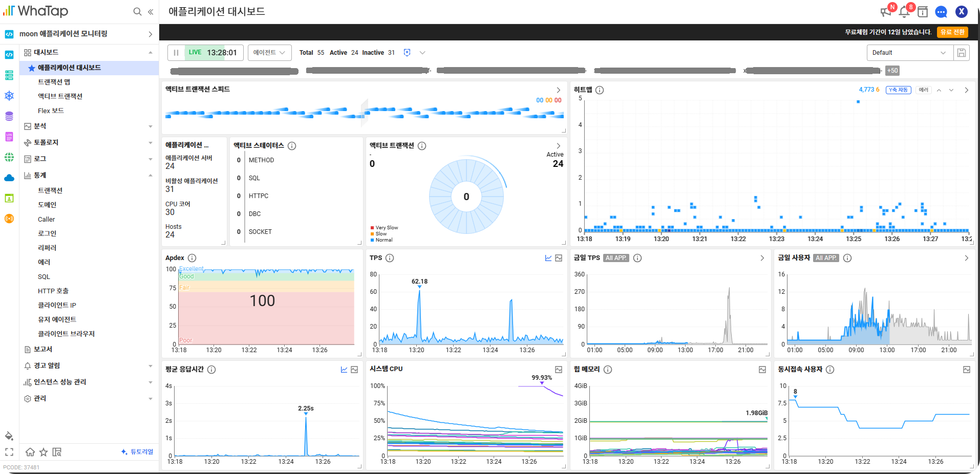Viewport: 980px width, 474px height.
Task: Open the 튜토리얼 link
Action: tap(137, 452)
